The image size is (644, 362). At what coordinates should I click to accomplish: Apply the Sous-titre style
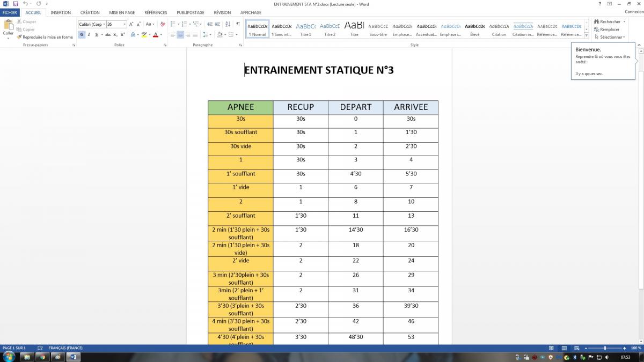coord(378,29)
